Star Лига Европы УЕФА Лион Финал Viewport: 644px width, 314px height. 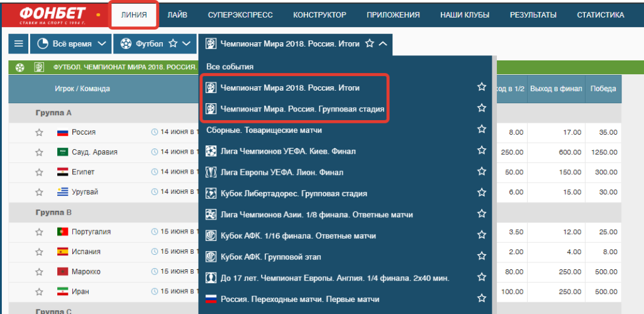click(482, 172)
